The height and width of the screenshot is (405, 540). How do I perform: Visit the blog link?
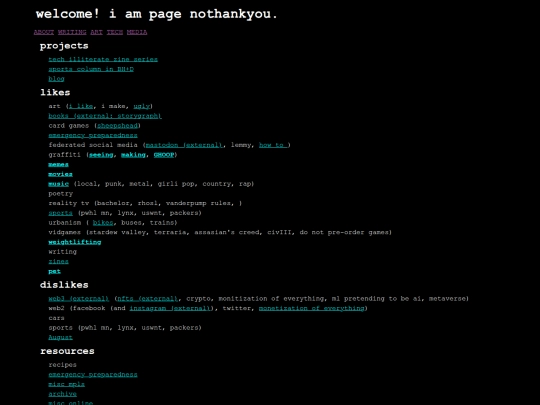[56, 79]
